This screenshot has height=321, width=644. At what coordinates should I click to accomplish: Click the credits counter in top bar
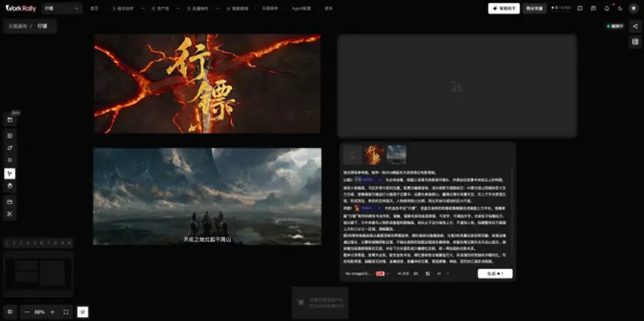coord(561,8)
